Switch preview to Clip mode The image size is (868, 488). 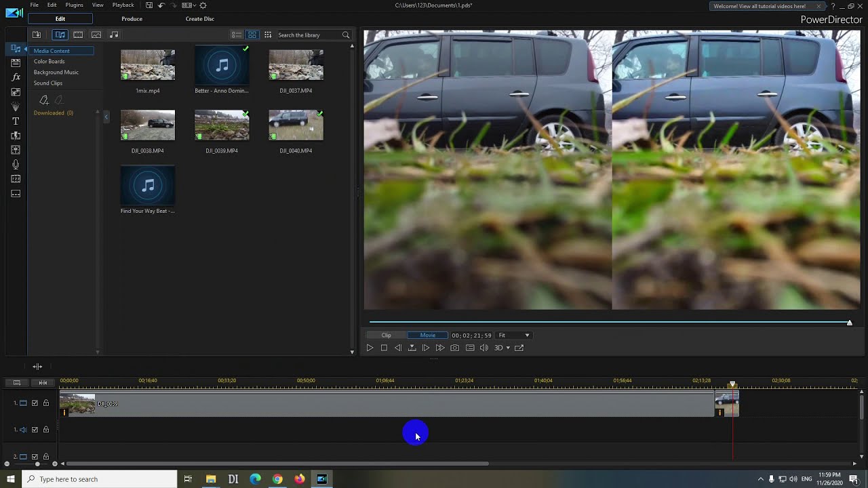pyautogui.click(x=386, y=335)
